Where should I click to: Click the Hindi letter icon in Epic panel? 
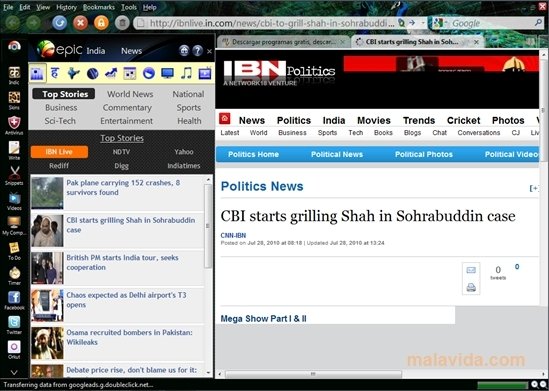click(55, 73)
